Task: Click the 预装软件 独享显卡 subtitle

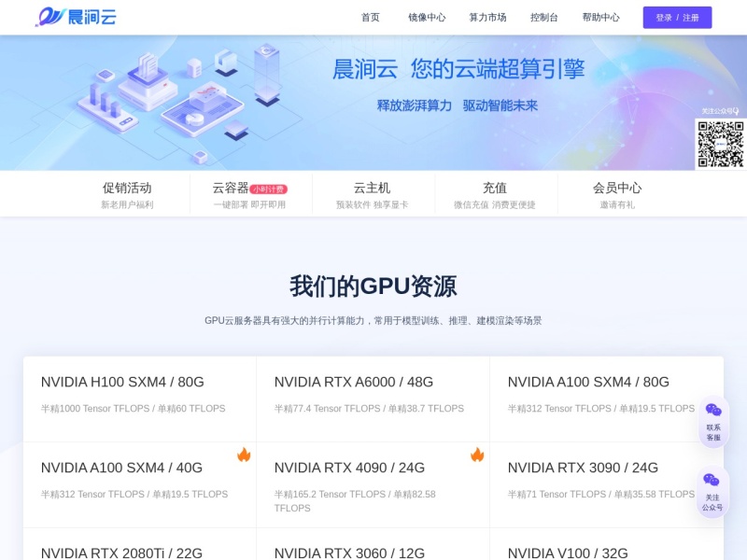Action: [372, 204]
